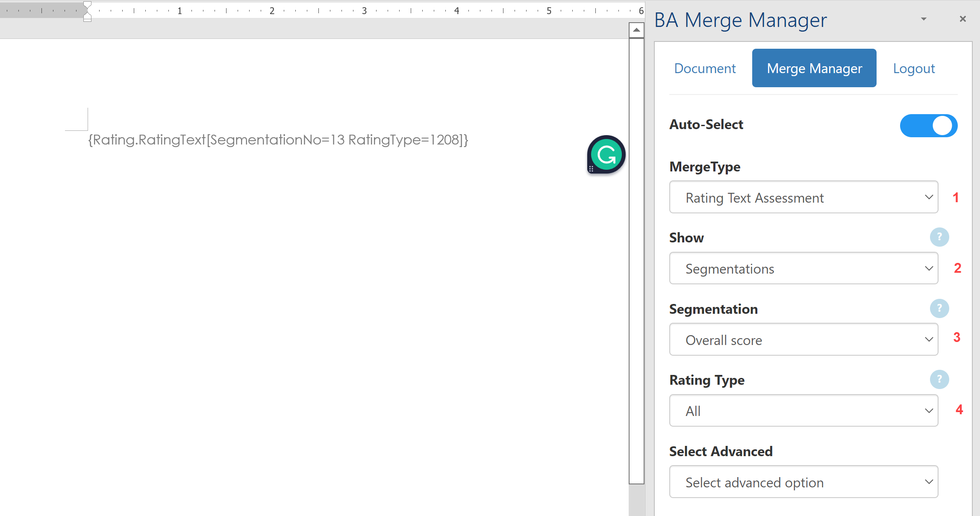Expand the Show Segmentations dropdown
This screenshot has height=516, width=980.
coord(803,268)
